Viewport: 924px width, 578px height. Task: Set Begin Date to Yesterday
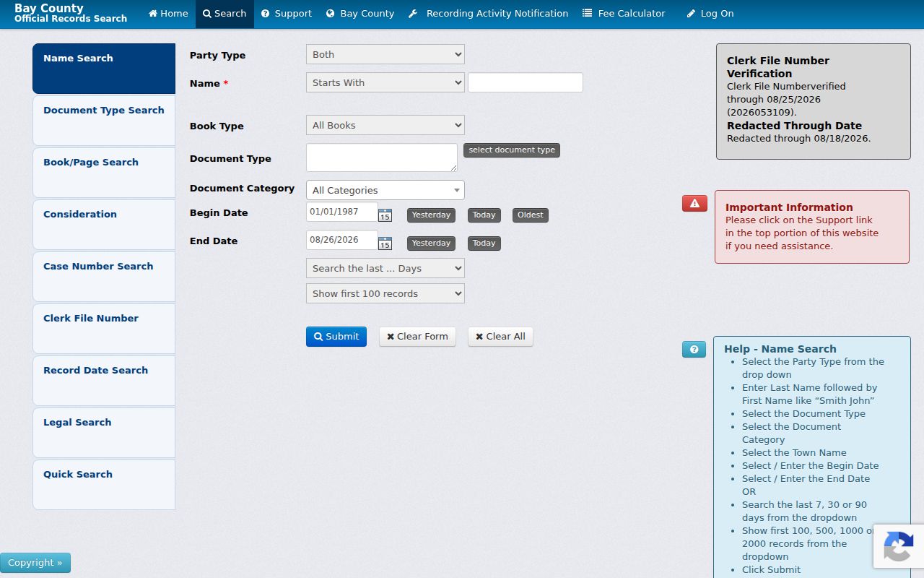tap(431, 215)
